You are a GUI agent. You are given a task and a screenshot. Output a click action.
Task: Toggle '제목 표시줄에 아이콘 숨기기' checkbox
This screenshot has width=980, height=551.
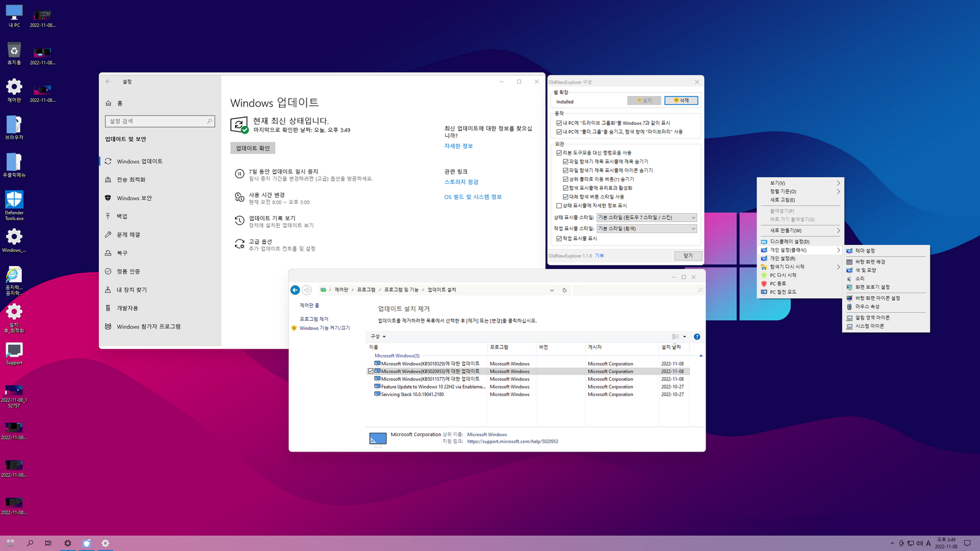[x=565, y=170]
